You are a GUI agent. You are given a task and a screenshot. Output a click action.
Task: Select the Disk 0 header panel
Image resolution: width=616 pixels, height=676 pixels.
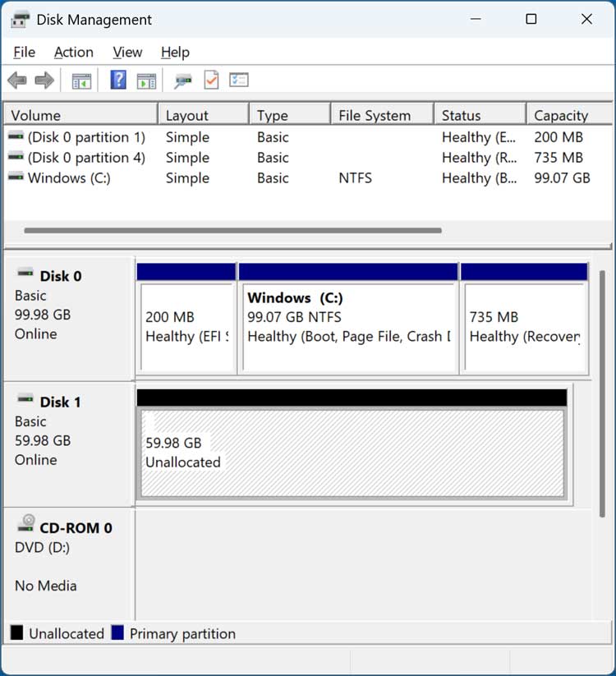point(69,318)
